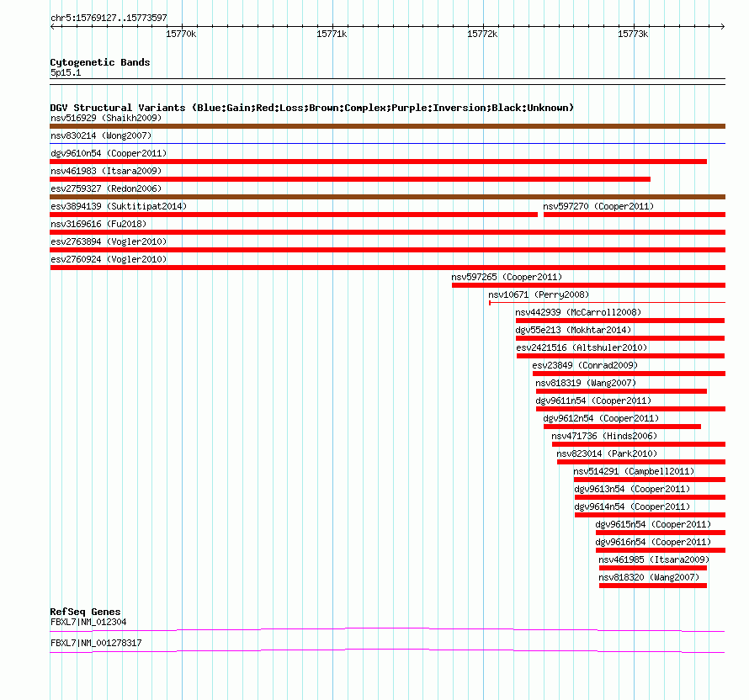Select the esv3894139 (Suktitipat2014) label

point(119,206)
